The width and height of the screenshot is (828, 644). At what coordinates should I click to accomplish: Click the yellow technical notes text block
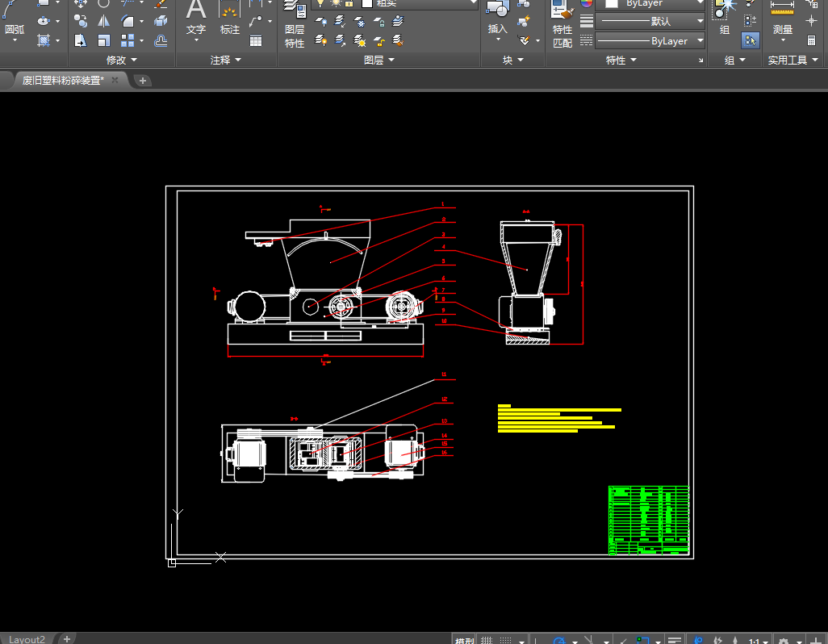559,419
